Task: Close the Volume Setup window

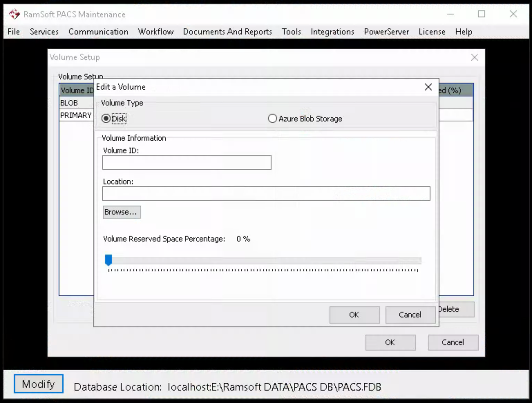Action: tap(474, 58)
